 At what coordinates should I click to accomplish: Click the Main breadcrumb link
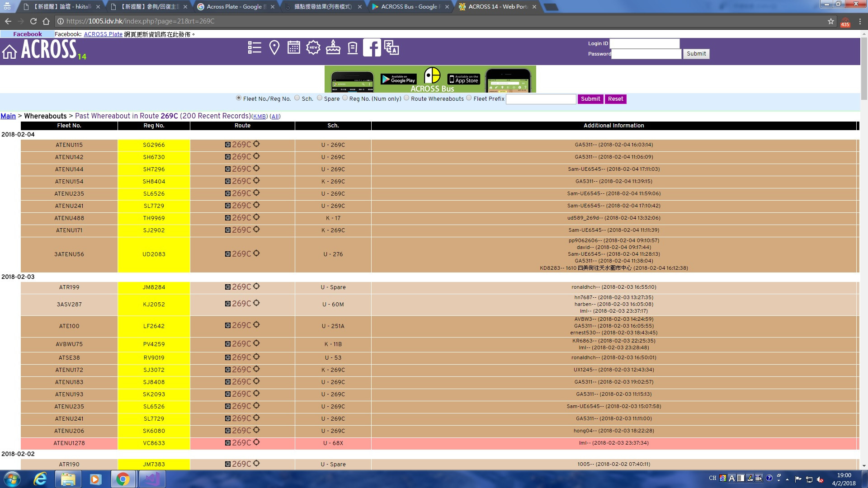[8, 116]
